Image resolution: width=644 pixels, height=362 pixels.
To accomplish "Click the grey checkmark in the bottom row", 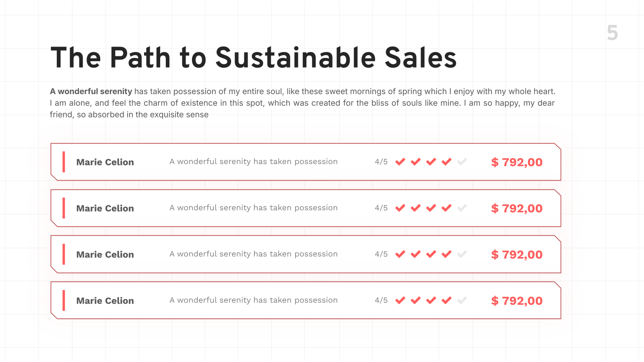I will tap(462, 300).
